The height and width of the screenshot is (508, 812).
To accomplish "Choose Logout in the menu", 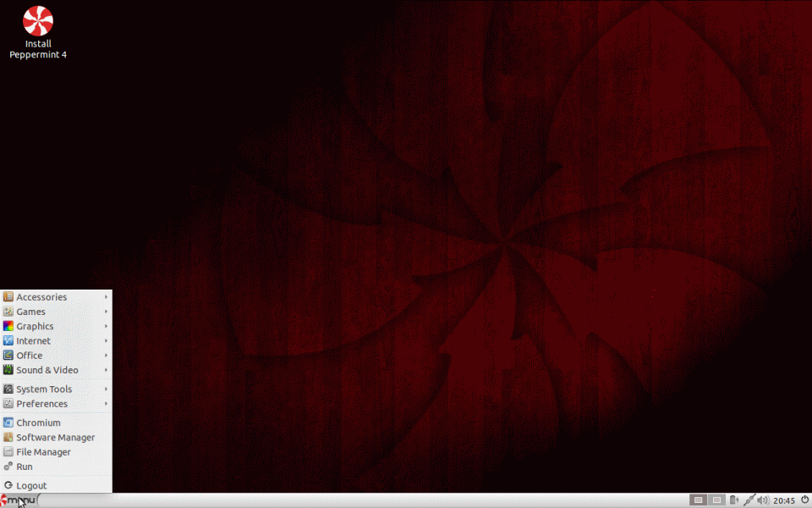I will pyautogui.click(x=56, y=485).
